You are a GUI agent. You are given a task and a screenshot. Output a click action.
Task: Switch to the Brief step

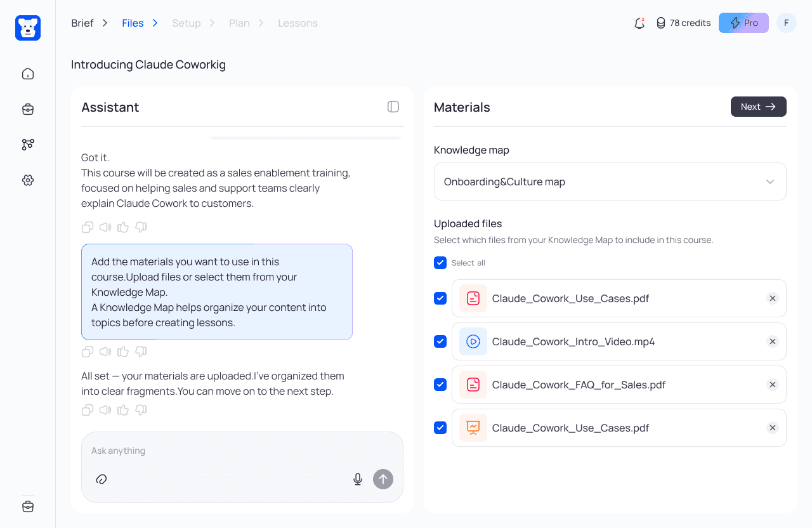tap(82, 23)
